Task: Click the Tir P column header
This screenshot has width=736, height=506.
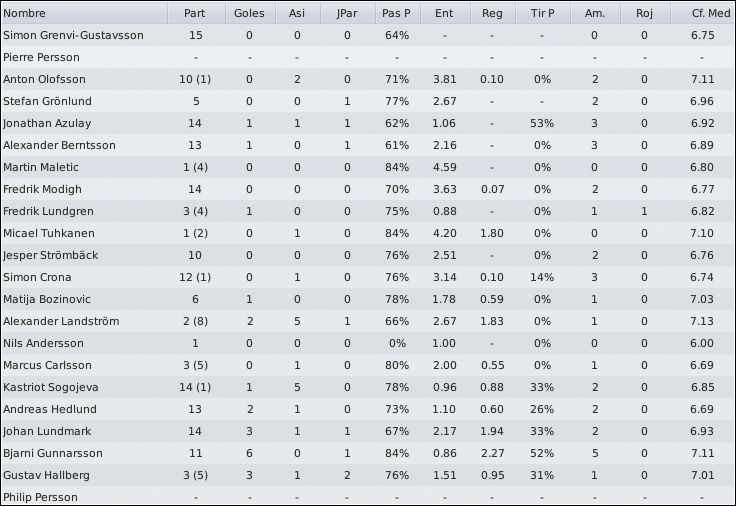Action: (543, 13)
